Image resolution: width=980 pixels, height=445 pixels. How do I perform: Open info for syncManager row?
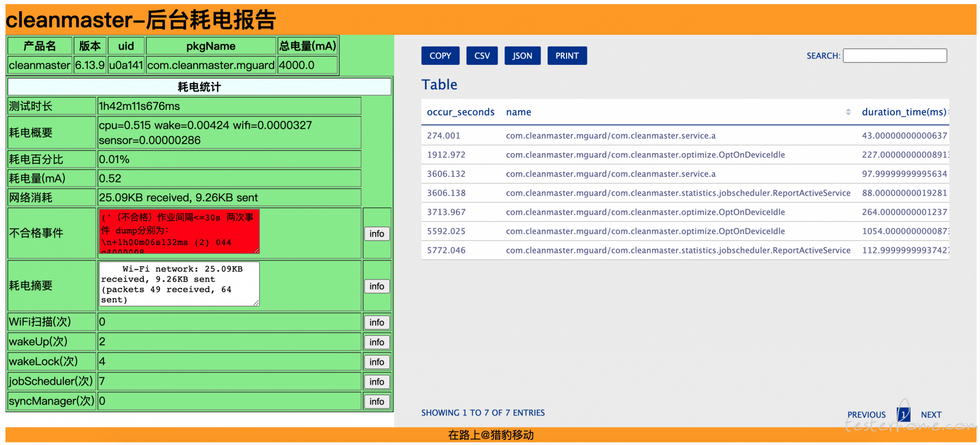[x=377, y=402]
